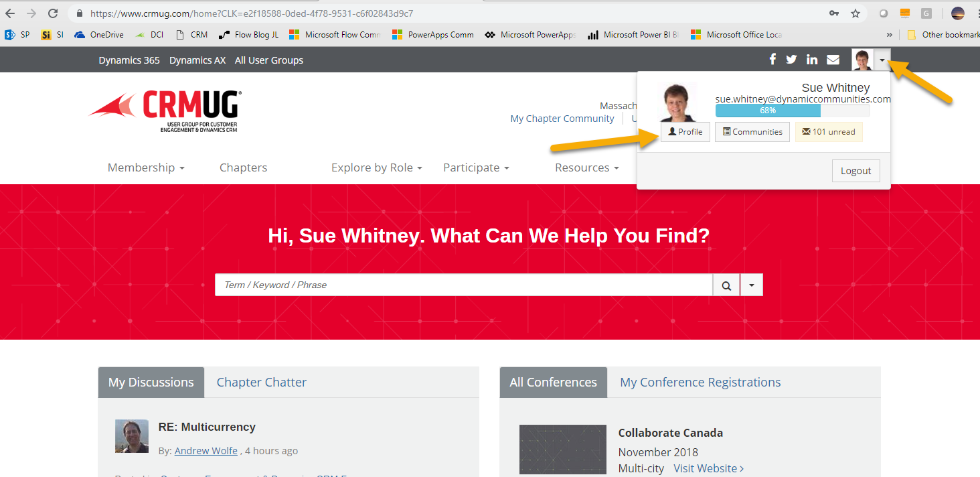Open the Microsoft PowerApps bookmark

[530, 35]
